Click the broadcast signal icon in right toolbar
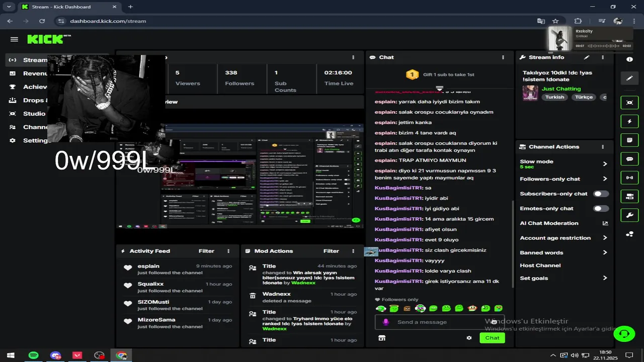644x362 pixels. coord(629,177)
